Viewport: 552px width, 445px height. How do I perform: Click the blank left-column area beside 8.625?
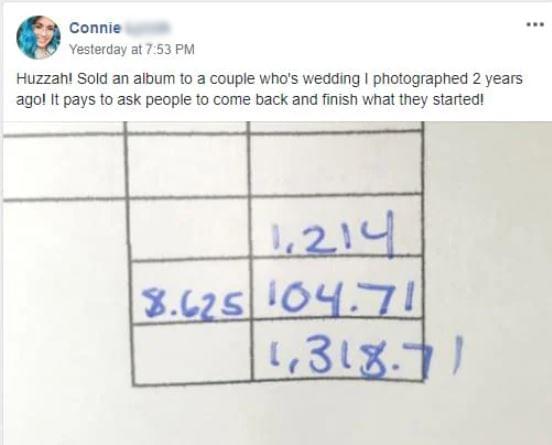pyautogui.click(x=67, y=292)
